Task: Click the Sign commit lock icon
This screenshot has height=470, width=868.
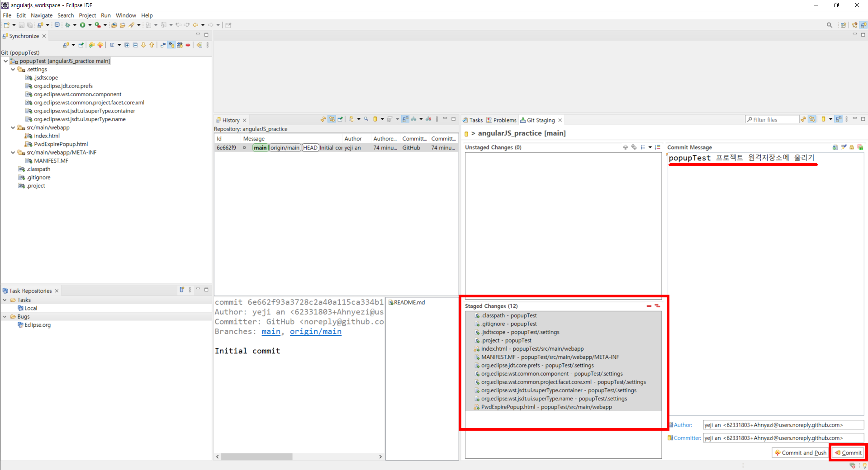Action: [x=852, y=147]
